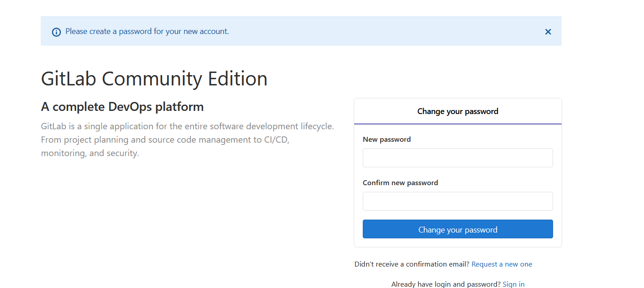Viewport: 644px width, 288px height.
Task: Dismiss the password alert with the X
Action: (x=548, y=32)
